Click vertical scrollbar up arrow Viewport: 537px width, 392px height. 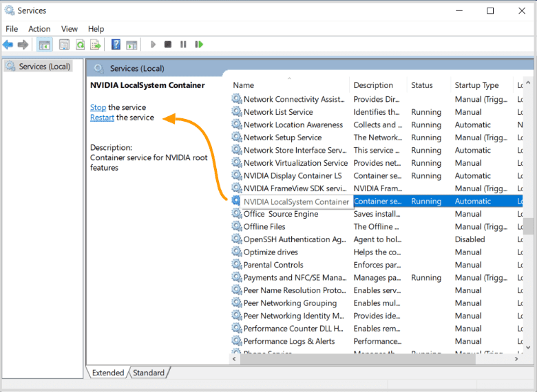(528, 83)
